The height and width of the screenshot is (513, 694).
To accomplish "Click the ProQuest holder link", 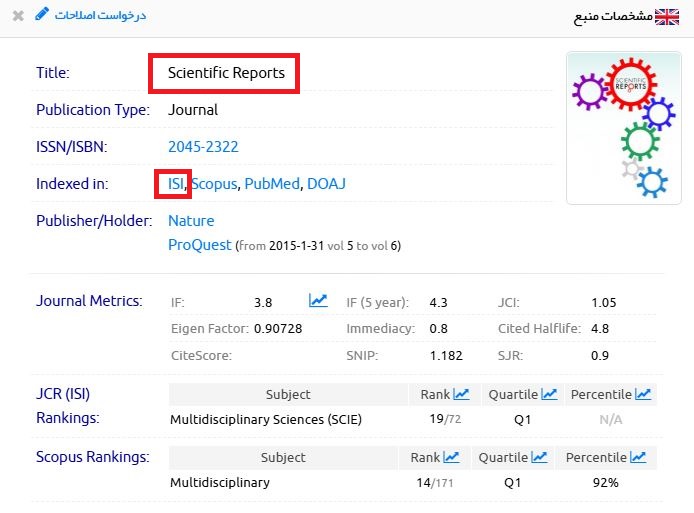I will [199, 244].
